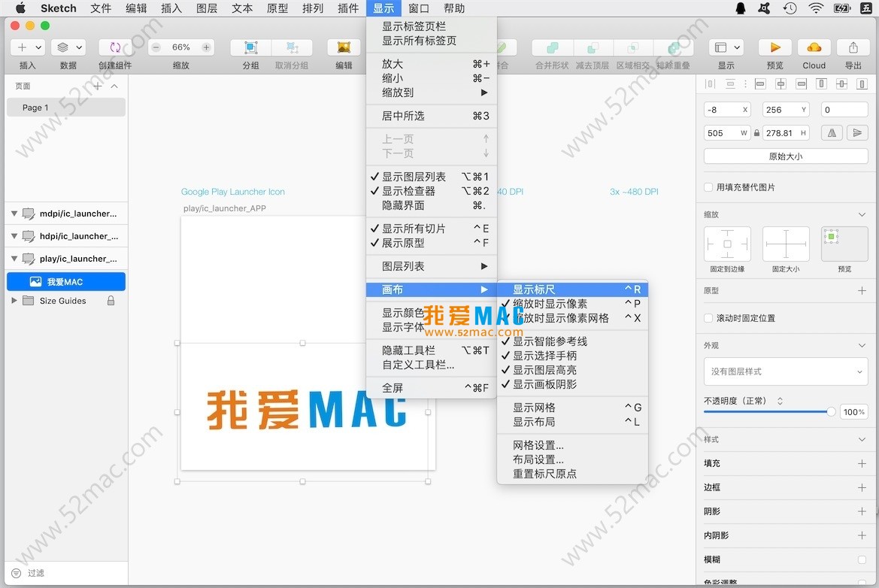Open the 插入 (insert) toolbar dropdown

coord(28,47)
